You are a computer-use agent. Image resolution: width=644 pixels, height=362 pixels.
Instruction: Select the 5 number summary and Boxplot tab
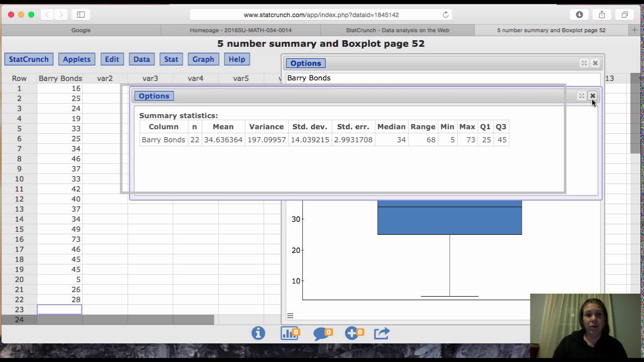(x=551, y=30)
